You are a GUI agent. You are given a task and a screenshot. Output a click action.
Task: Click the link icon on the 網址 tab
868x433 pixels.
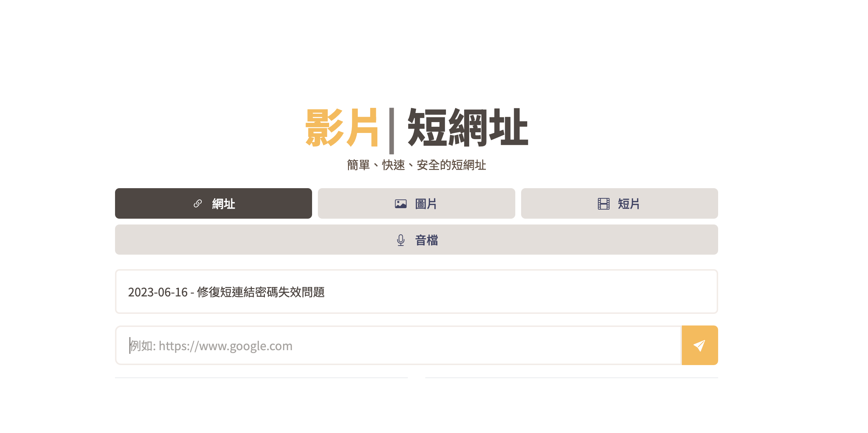[x=197, y=203]
